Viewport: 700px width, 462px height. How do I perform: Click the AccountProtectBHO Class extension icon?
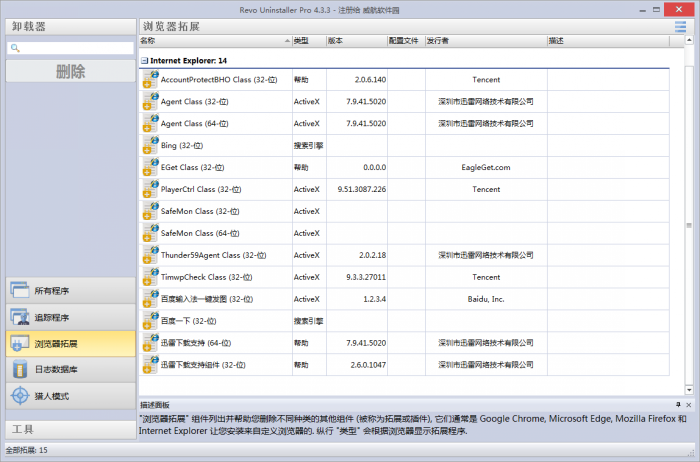[149, 79]
